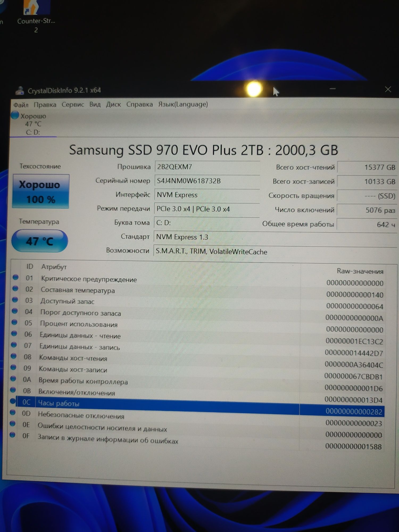Click the Samsung SSD 970 EVO Plus title

coord(203,150)
